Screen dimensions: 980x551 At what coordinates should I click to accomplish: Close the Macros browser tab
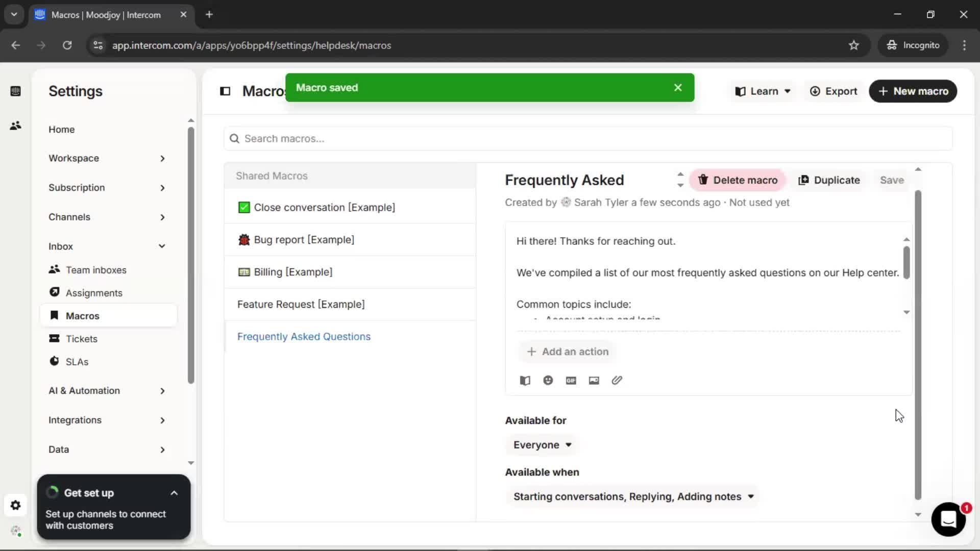(183, 15)
